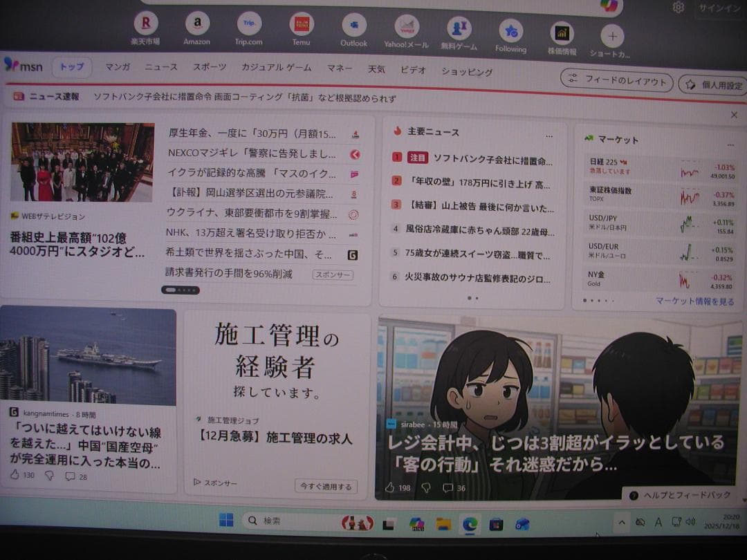Open the Trip.com shortcut icon

tap(249, 24)
